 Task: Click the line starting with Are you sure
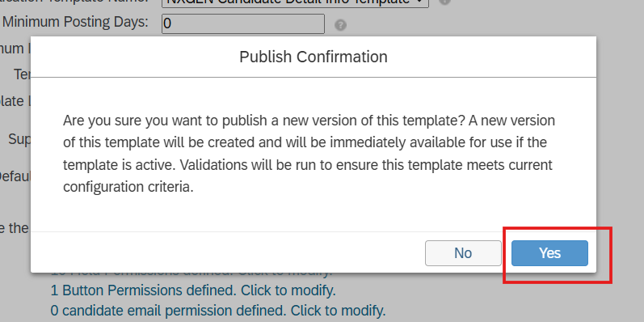pyautogui.click(x=309, y=121)
